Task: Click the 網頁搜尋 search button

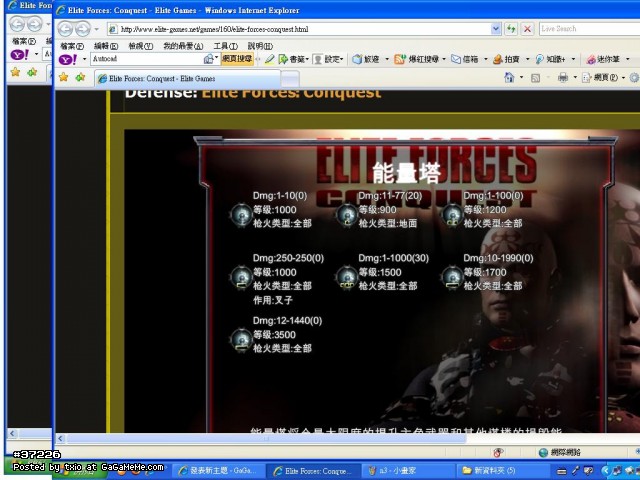Action: [237, 59]
